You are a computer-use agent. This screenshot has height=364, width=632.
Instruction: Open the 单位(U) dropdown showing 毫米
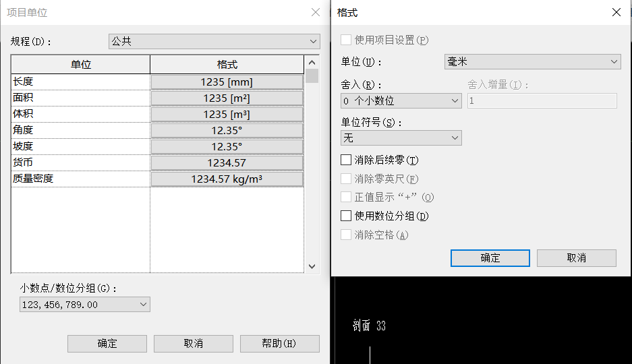532,61
